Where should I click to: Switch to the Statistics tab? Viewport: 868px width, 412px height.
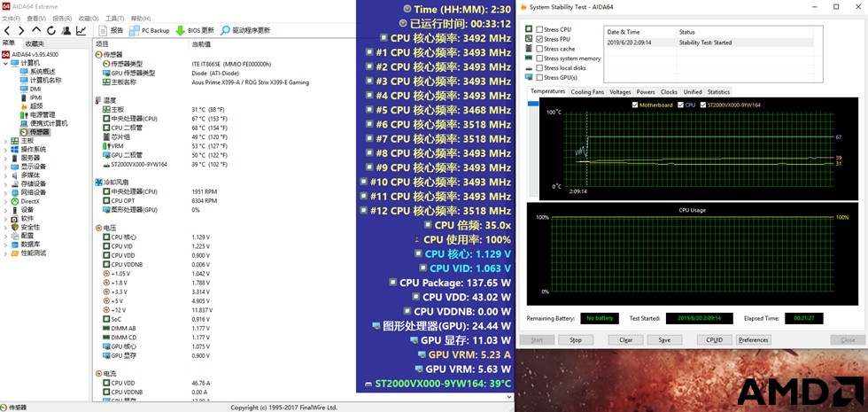718,92
